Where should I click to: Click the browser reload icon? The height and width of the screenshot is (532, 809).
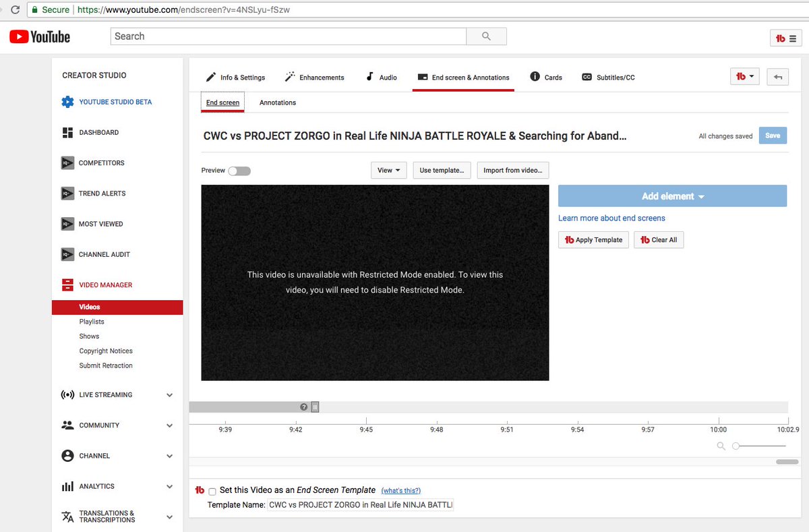(15, 10)
